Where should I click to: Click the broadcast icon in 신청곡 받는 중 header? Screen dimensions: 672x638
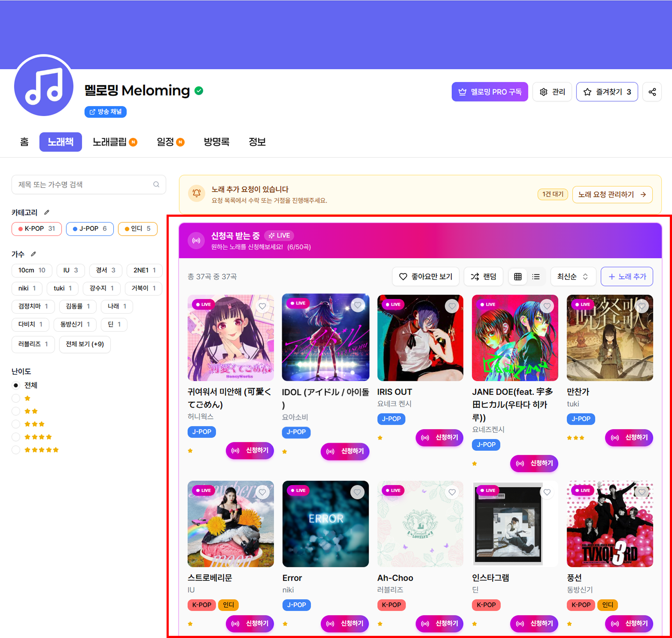pyautogui.click(x=196, y=241)
